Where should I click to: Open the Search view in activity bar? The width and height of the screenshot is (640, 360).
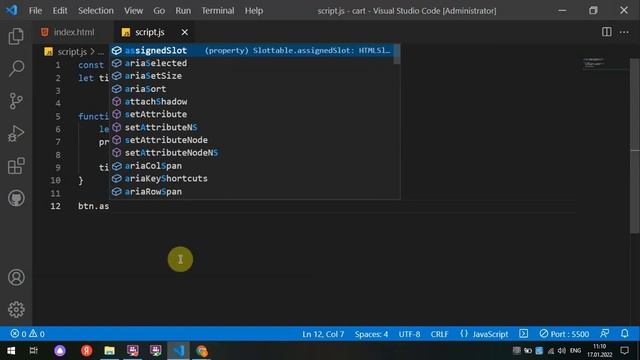click(x=16, y=68)
